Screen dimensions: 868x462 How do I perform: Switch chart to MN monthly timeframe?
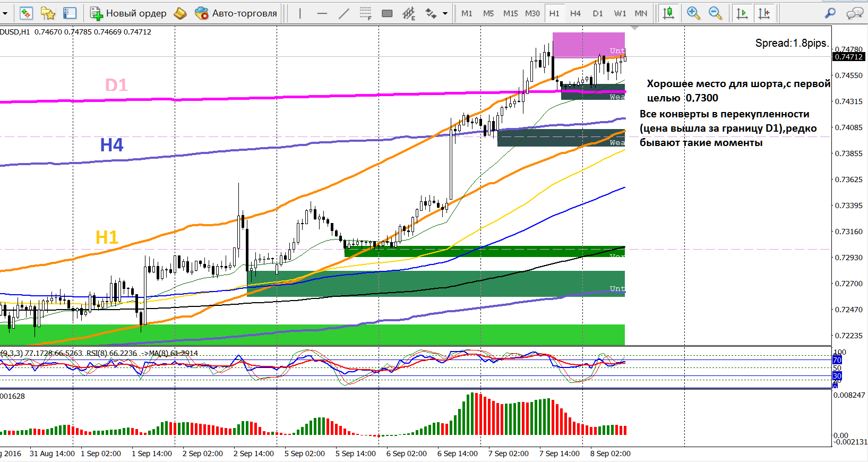click(641, 13)
